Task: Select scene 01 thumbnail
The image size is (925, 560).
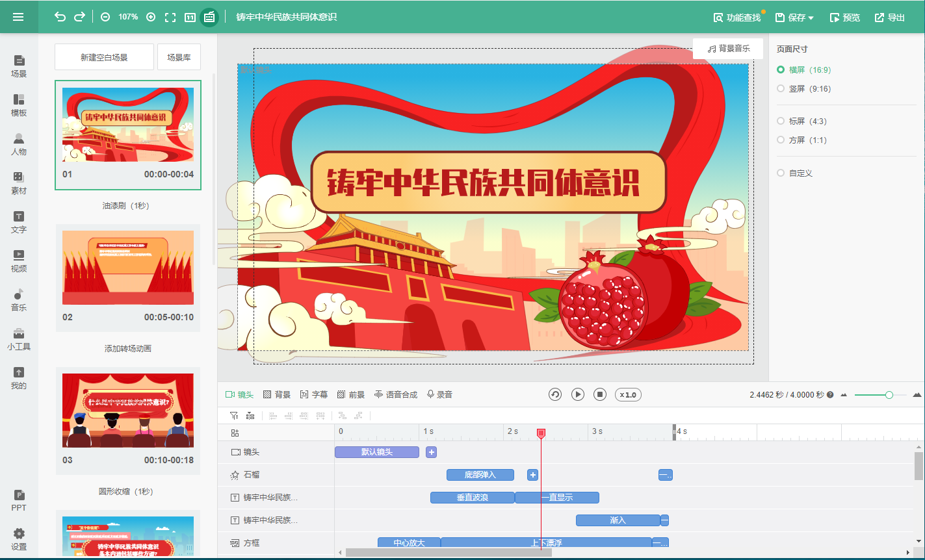Action: [x=128, y=125]
